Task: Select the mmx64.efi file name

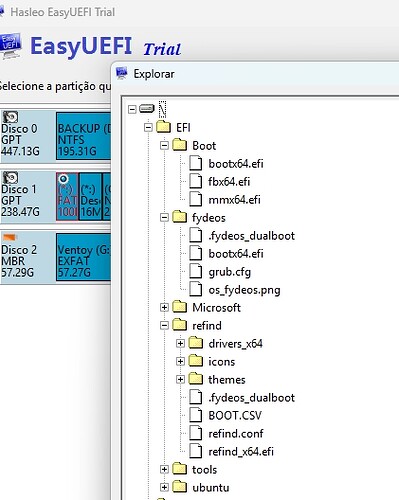Action: coord(234,200)
